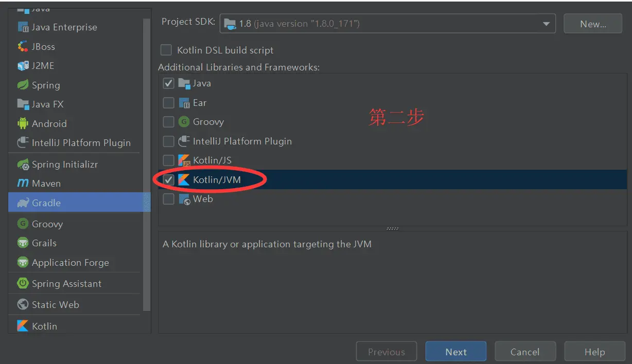The height and width of the screenshot is (364, 632).
Task: Click the Previous button
Action: pos(387,352)
